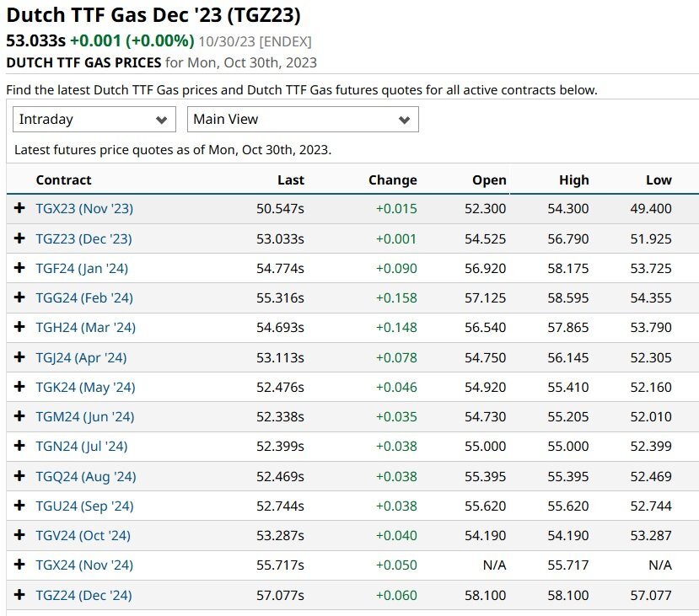This screenshot has width=699, height=616.
Task: Sort table by Change column header
Action: click(393, 180)
